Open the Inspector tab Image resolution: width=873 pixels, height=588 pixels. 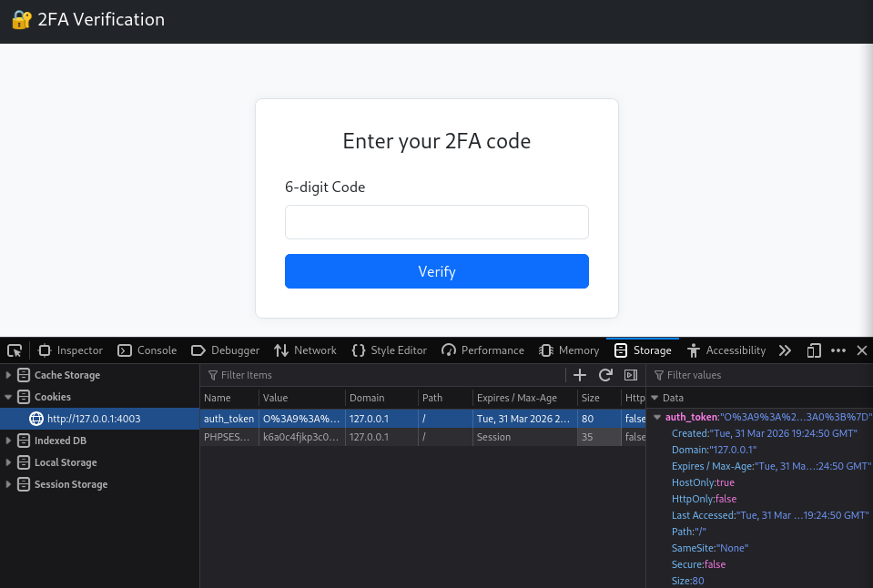pos(70,350)
